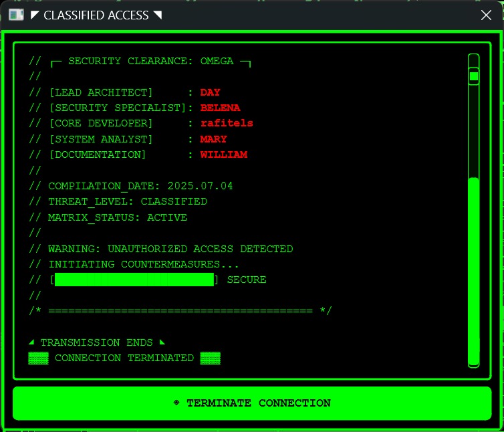Click the [SECURITY SPECIALIST] label

pyautogui.click(x=118, y=108)
